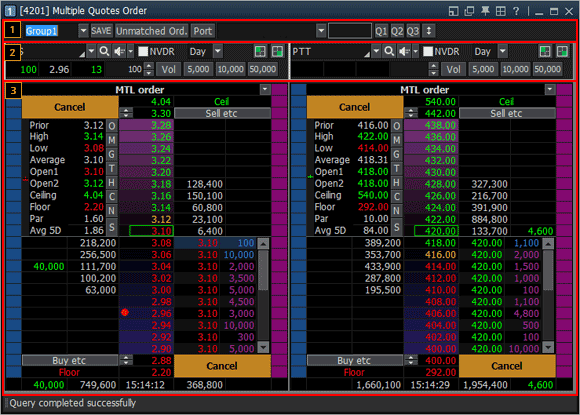This screenshot has width=580, height=415.
Task: Click the red order marker at price 2.96
Action: coord(125,313)
